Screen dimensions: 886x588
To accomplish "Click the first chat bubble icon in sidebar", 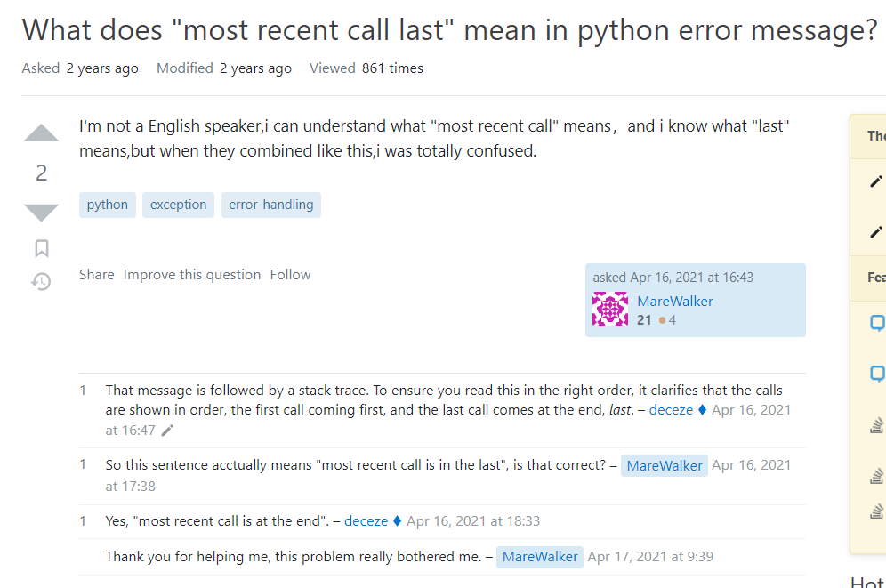I will pos(876,323).
